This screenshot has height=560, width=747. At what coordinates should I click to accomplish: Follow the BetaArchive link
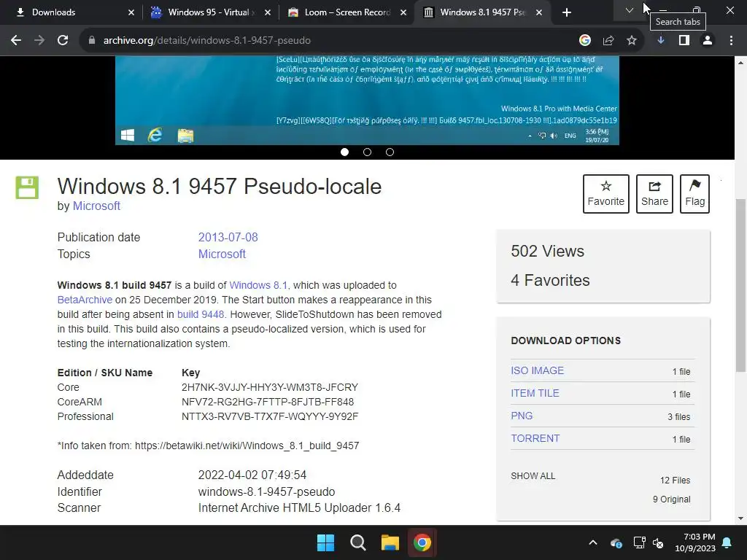tap(85, 300)
